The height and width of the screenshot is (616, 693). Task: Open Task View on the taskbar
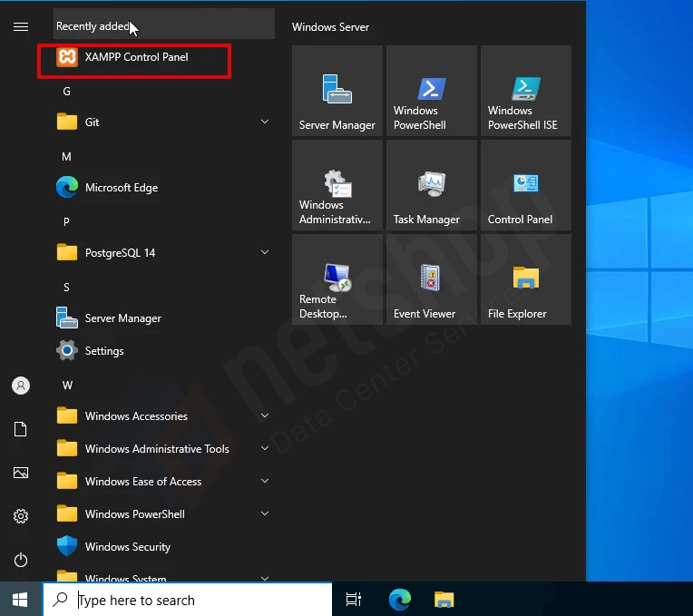354,600
